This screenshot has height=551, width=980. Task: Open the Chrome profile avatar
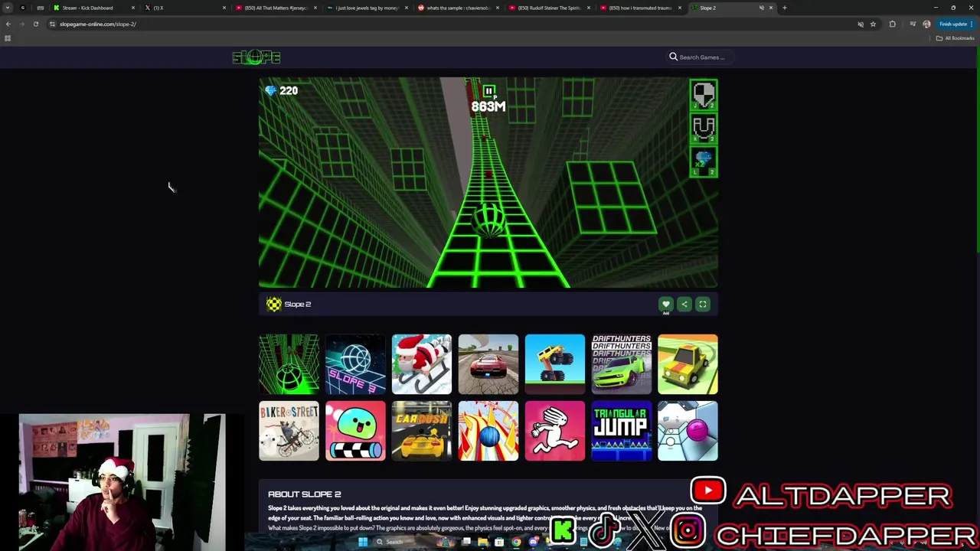pos(926,24)
